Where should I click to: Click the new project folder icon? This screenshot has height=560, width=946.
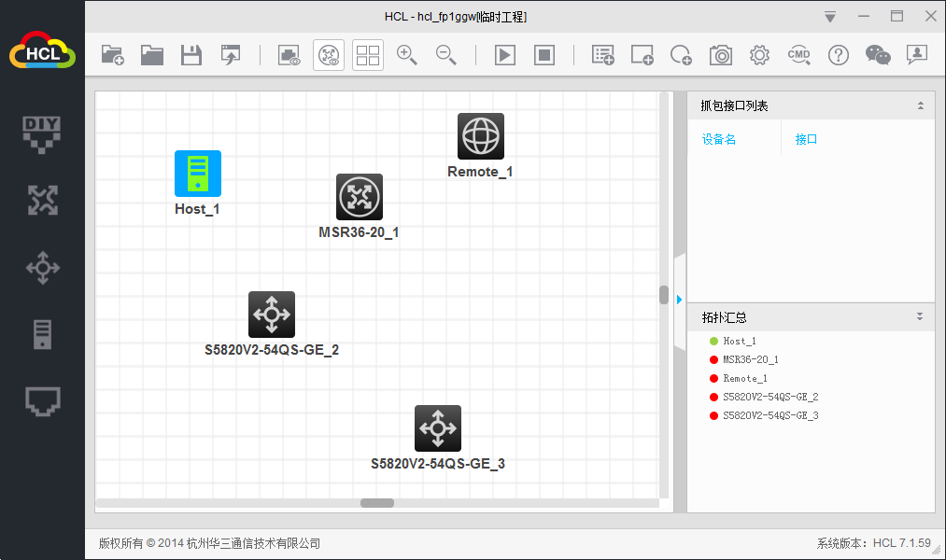pyautogui.click(x=113, y=55)
